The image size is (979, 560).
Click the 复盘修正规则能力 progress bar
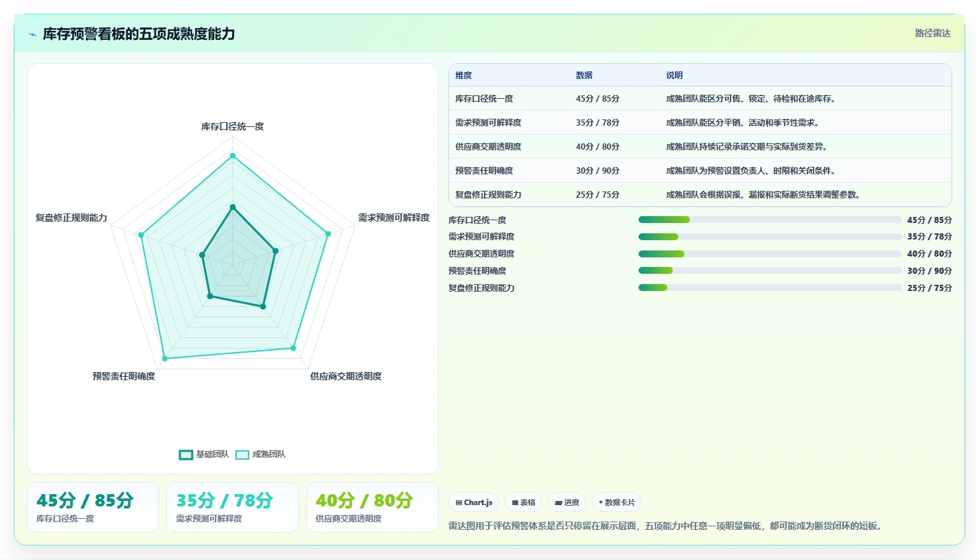[x=770, y=288]
